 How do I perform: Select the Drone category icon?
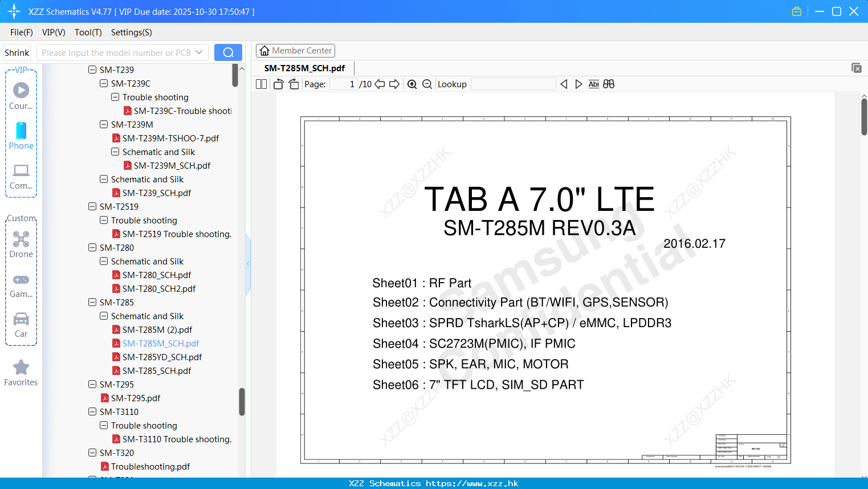click(x=21, y=244)
